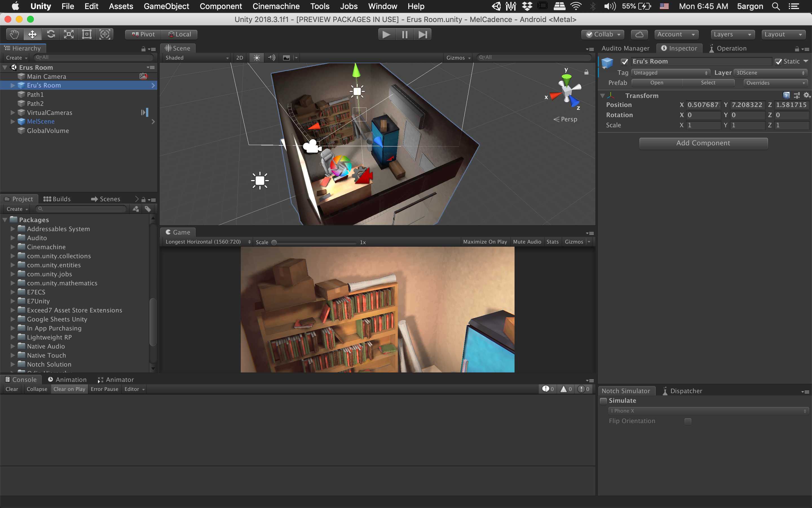
Task: Click search by type icon in Project
Action: tap(136, 209)
